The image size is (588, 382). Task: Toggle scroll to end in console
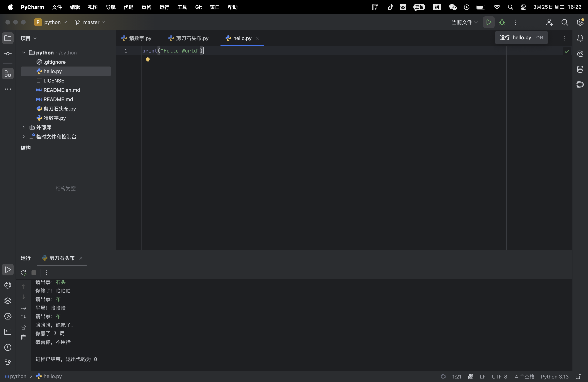(x=23, y=317)
